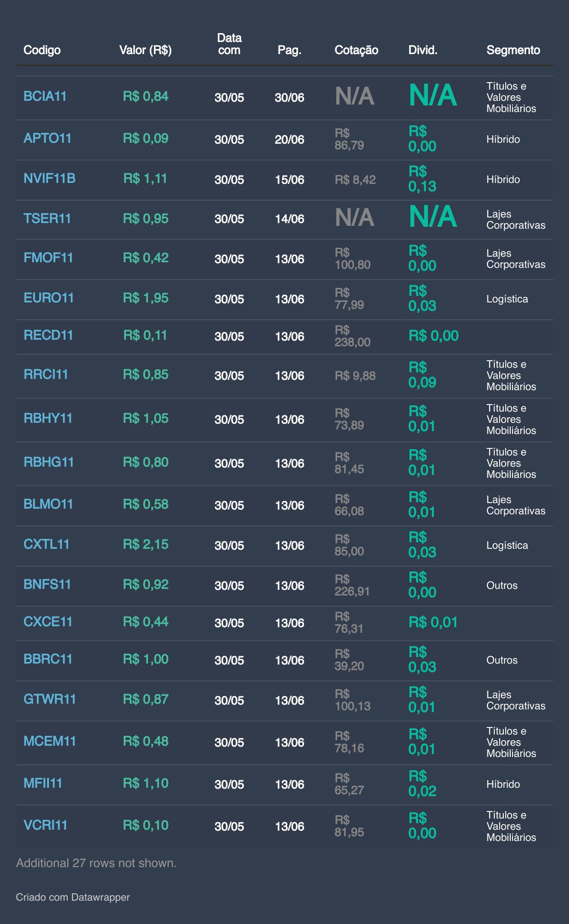Click the R$ 238,00 cotação for RECD11
The image size is (569, 924).
[x=352, y=336]
